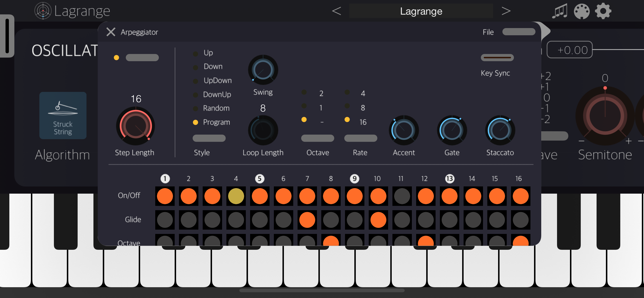Click the Accent knob
The width and height of the screenshot is (644, 298).
[403, 130]
